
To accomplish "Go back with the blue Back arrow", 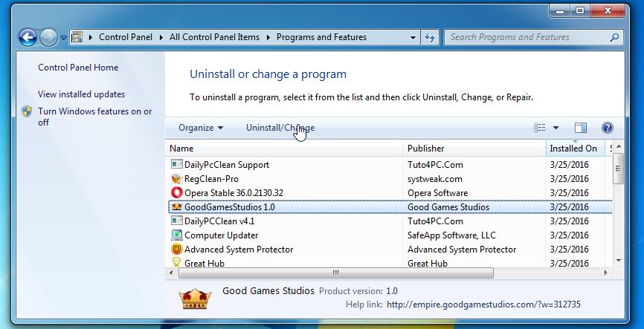I will (x=28, y=38).
